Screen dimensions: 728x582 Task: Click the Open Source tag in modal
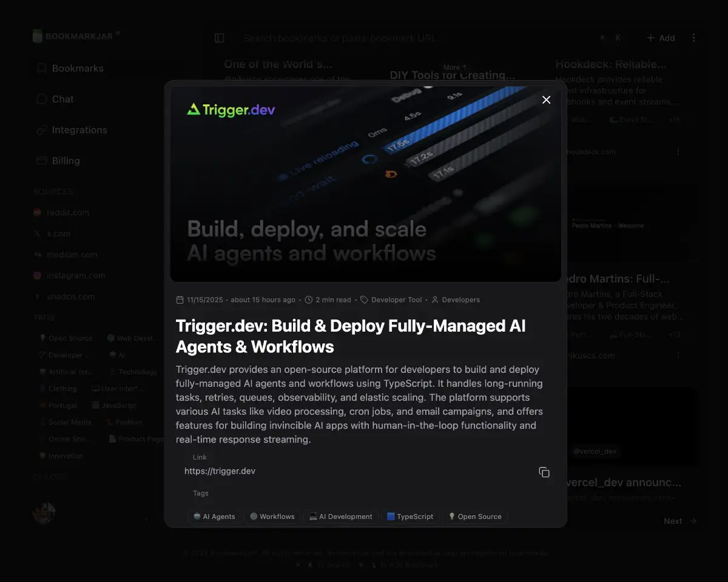tap(474, 517)
